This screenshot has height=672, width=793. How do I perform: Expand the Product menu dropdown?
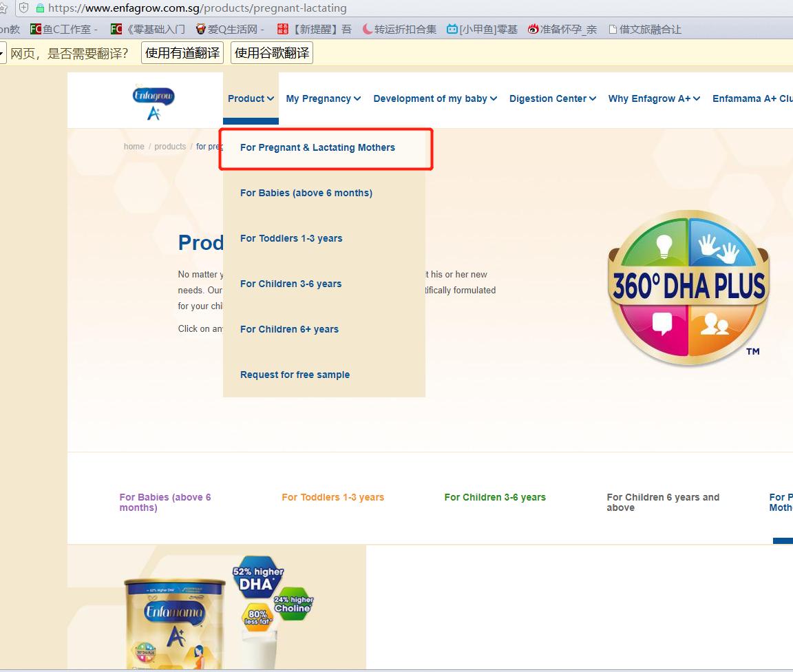point(251,98)
